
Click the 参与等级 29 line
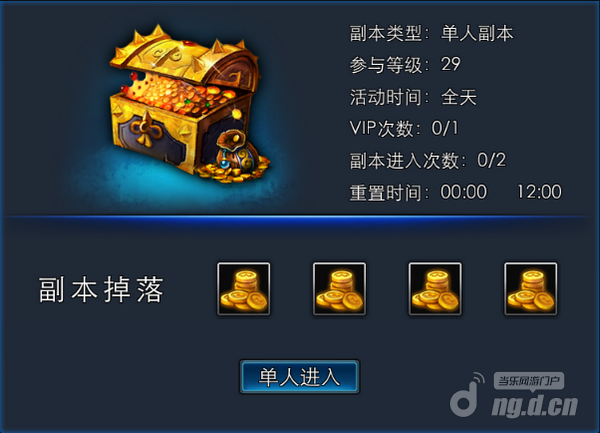click(x=405, y=65)
